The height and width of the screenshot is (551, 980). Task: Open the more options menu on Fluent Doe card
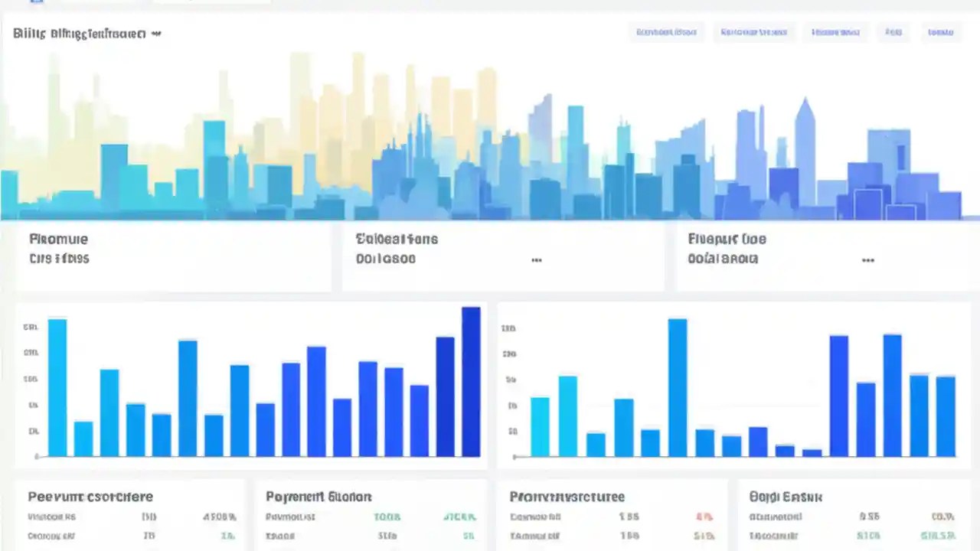pyautogui.click(x=867, y=260)
